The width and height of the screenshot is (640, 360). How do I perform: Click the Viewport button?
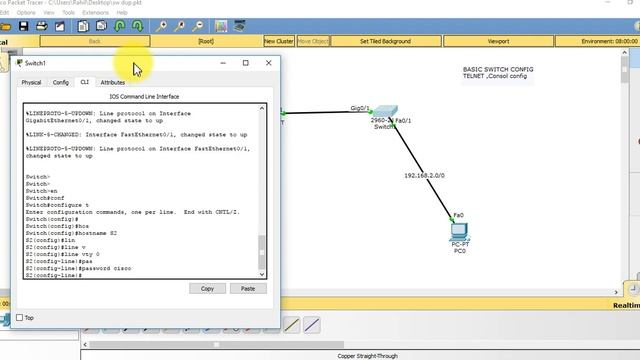click(498, 41)
